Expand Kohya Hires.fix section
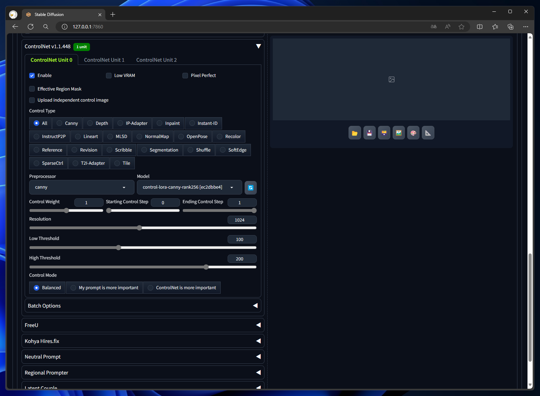 pyautogui.click(x=143, y=341)
